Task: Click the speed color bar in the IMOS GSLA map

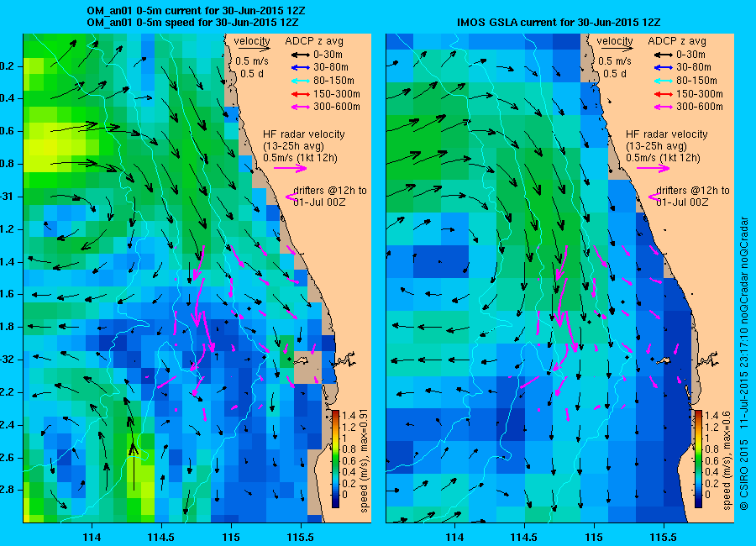Action: (698, 459)
